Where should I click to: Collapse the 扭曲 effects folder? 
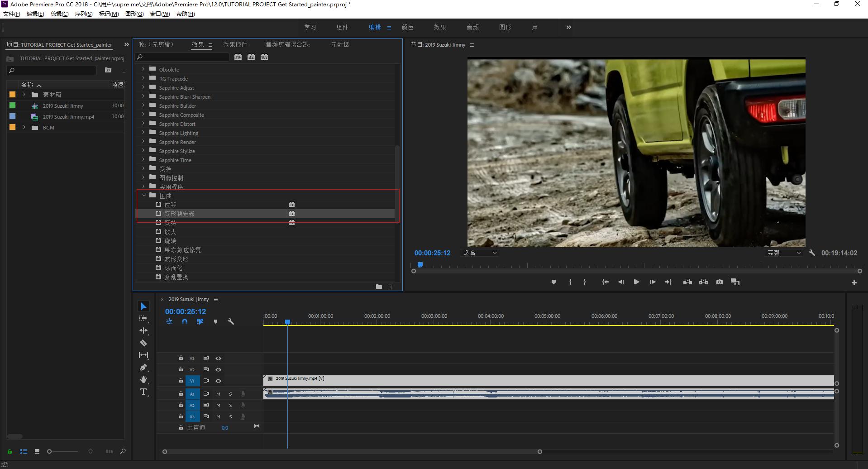click(144, 196)
